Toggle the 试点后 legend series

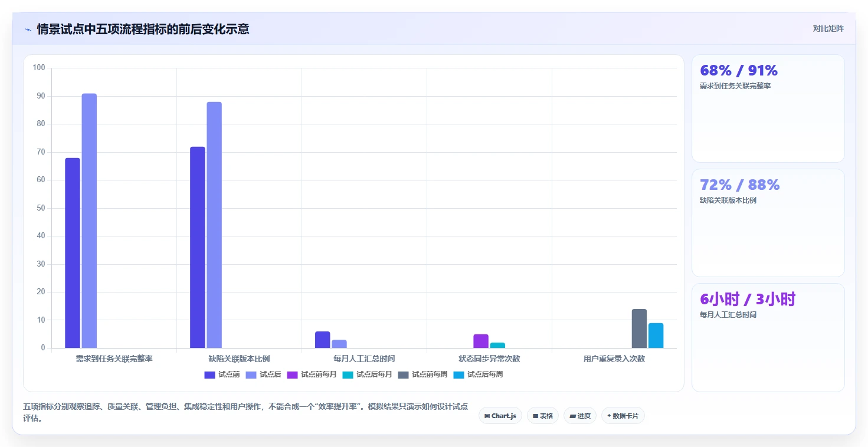point(263,374)
